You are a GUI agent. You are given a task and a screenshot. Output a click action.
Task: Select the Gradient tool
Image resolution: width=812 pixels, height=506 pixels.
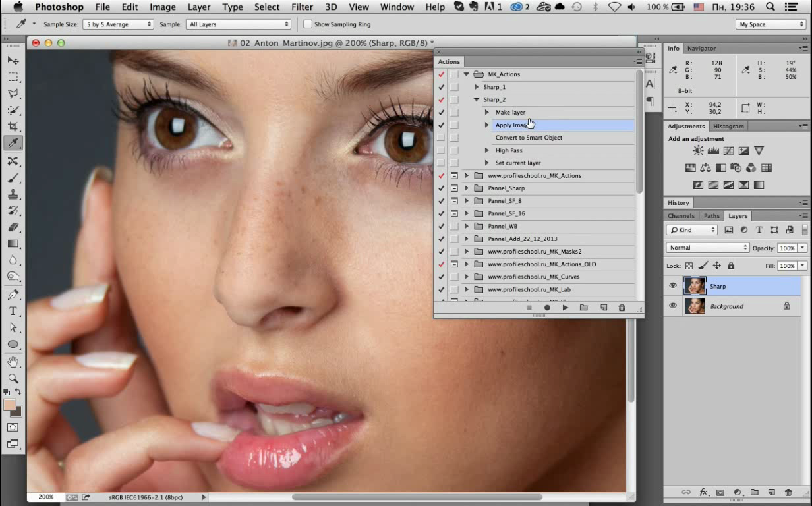tap(13, 244)
